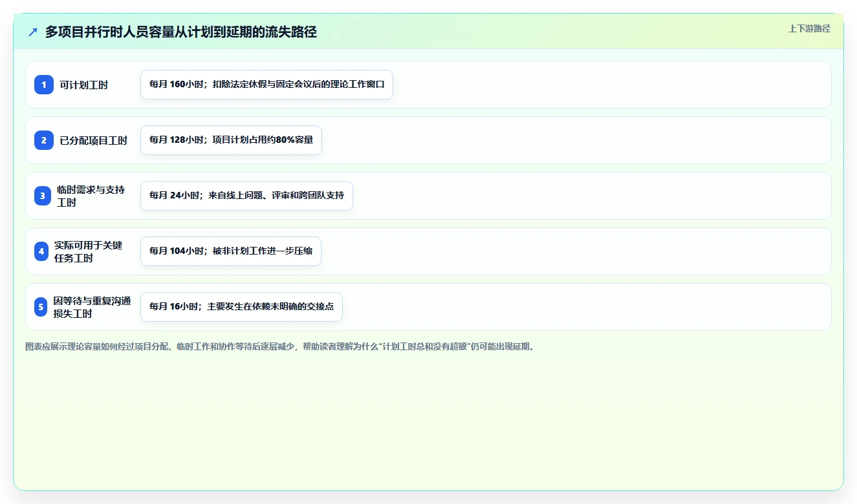Screen dimensions: 857x504
Task: Select the number 2 step badge
Action: click(44, 140)
